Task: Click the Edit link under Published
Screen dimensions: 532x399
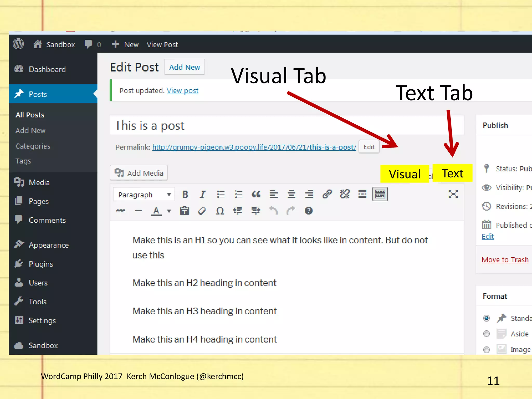Action: (488, 236)
